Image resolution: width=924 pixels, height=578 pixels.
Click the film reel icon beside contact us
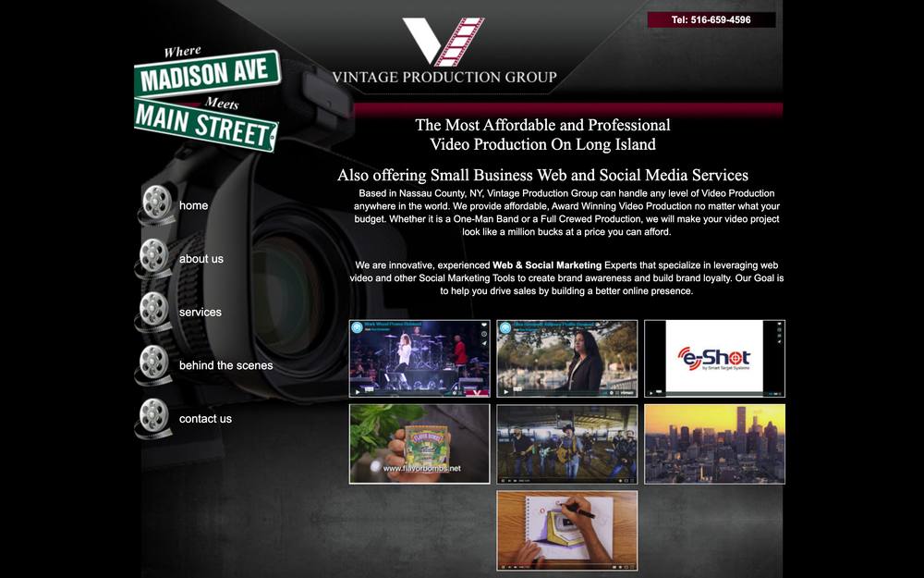pyautogui.click(x=154, y=418)
